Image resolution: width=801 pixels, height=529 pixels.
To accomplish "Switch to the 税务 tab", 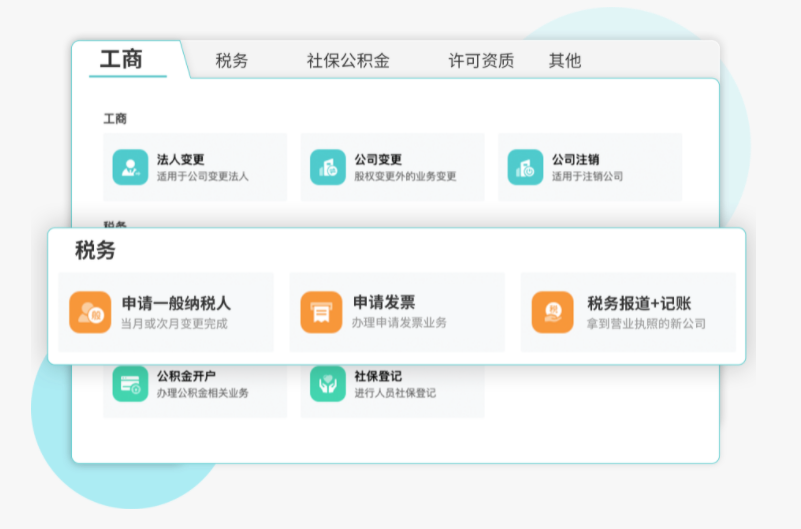I will point(232,61).
